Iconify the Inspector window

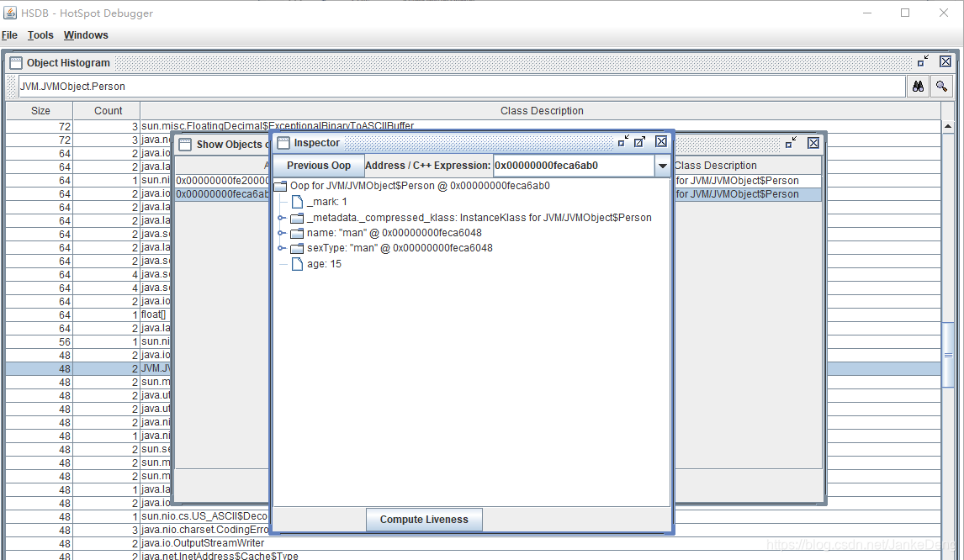[622, 141]
